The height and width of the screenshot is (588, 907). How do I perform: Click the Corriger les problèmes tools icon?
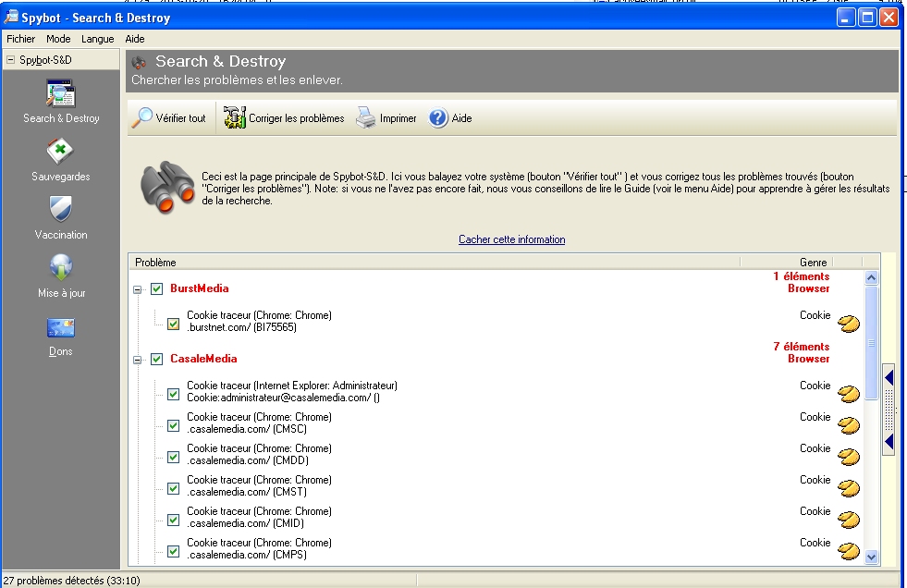(x=235, y=118)
